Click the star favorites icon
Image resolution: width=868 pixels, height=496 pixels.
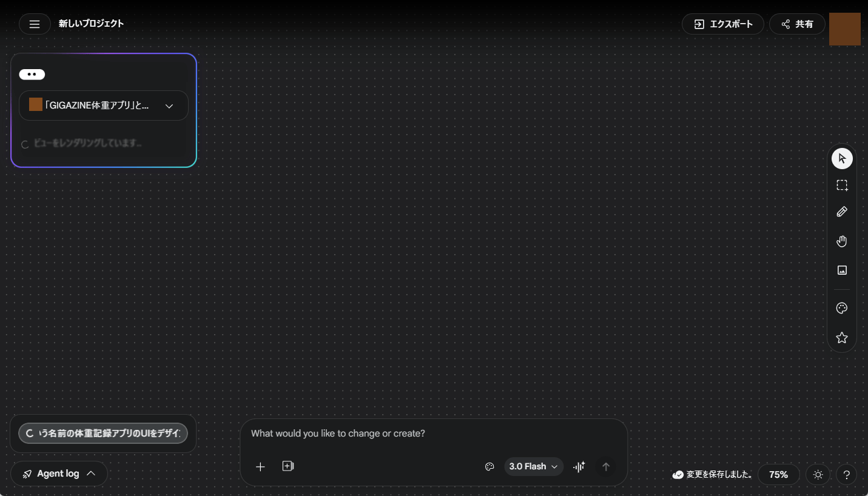tap(841, 338)
